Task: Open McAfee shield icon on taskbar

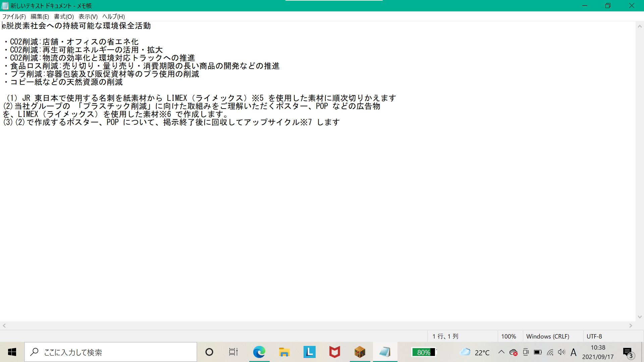Action: coord(334,352)
